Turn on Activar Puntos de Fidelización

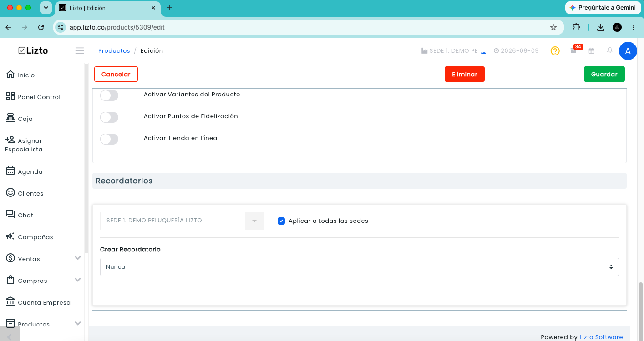click(109, 117)
